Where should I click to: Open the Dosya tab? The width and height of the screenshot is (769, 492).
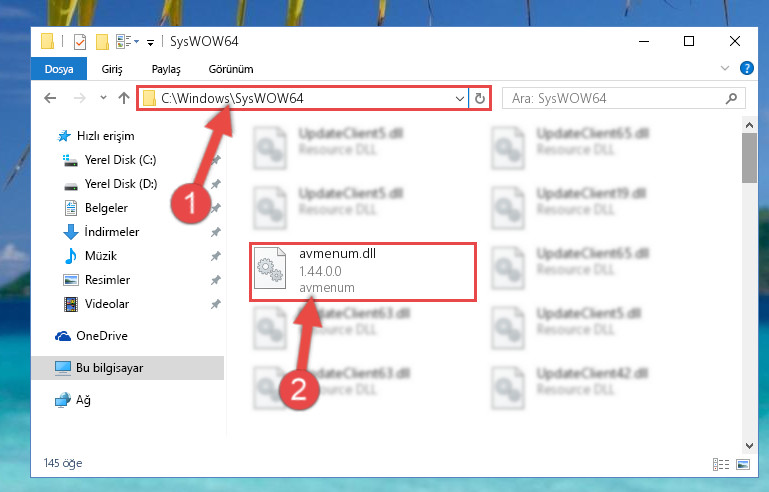coord(59,69)
